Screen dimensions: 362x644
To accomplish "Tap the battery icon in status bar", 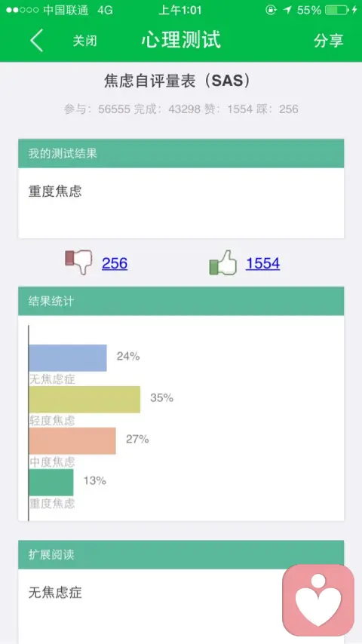I will (x=336, y=11).
